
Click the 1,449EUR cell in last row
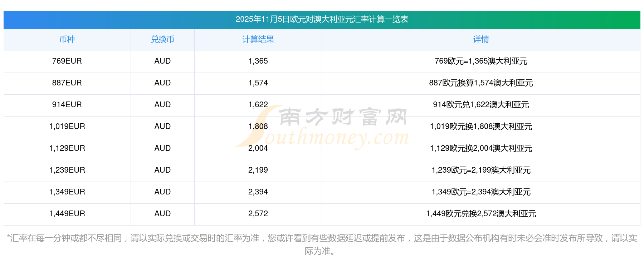point(67,214)
